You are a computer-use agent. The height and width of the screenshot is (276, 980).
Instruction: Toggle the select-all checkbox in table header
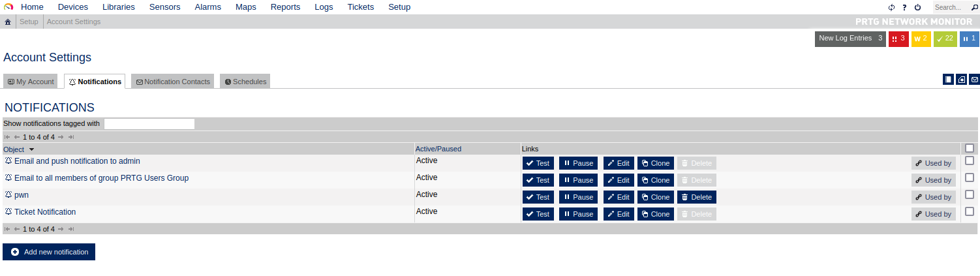970,148
